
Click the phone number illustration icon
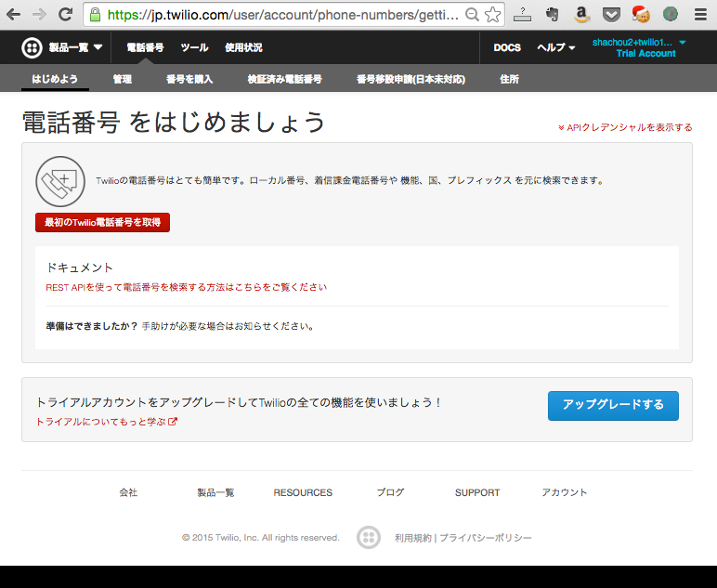tap(60, 181)
